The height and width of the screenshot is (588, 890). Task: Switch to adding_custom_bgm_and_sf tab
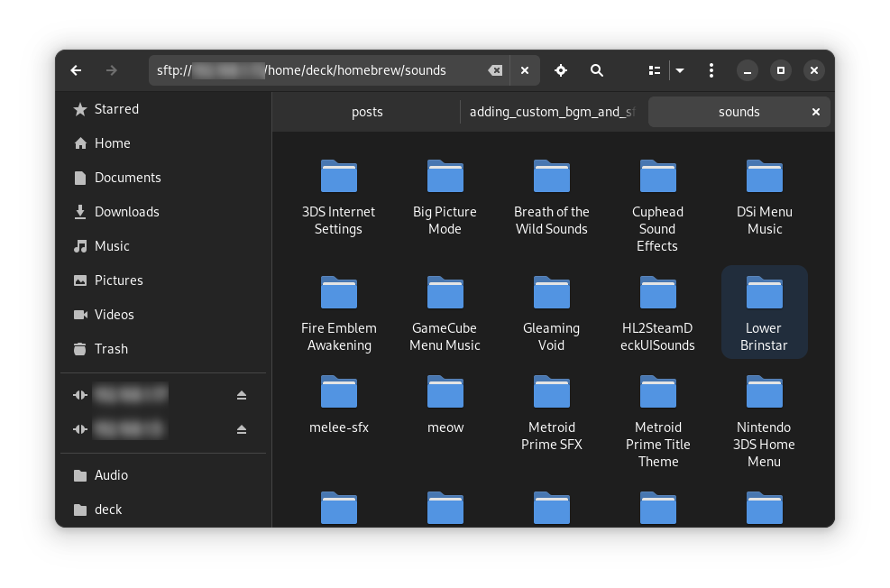552,112
